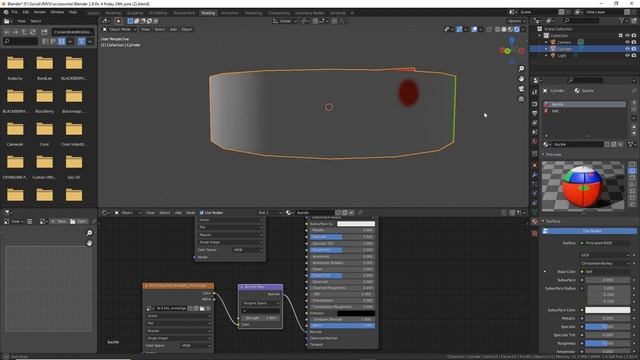Open the Help menu
The height and width of the screenshot is (360, 640).
(x=73, y=12)
